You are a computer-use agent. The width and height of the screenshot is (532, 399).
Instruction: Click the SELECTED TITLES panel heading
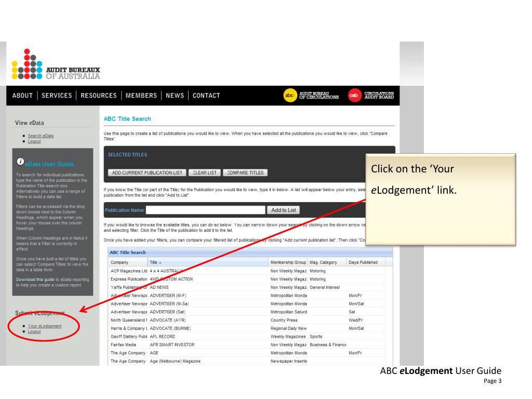click(x=128, y=155)
